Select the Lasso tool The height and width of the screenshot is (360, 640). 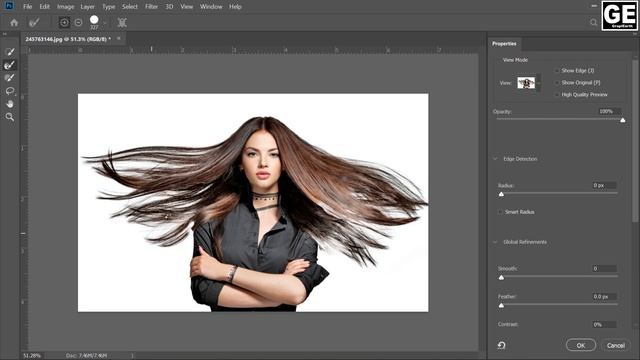click(x=10, y=91)
